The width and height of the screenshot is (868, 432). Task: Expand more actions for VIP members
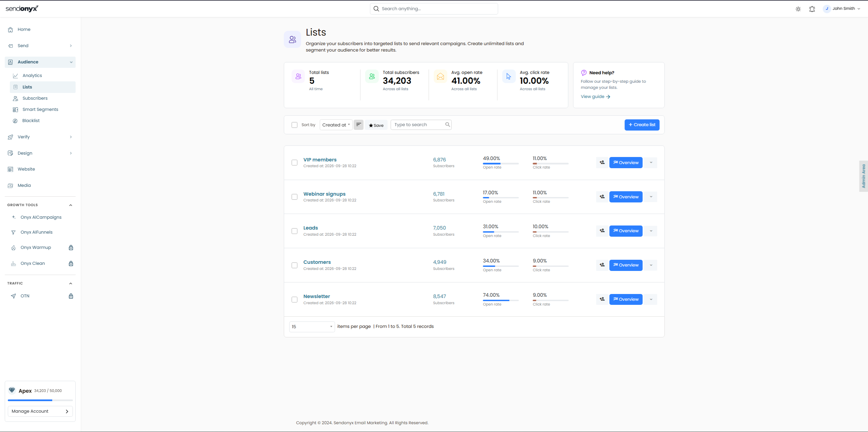651,162
